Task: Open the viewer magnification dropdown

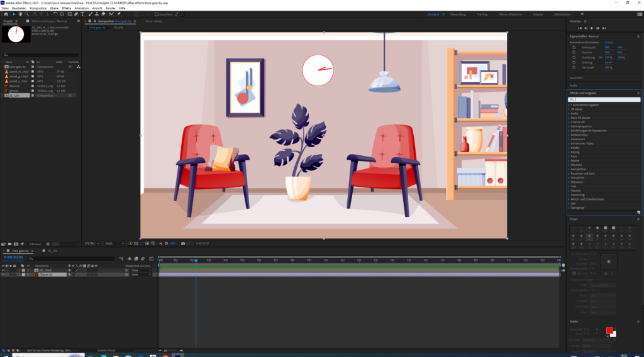Action: (91, 243)
